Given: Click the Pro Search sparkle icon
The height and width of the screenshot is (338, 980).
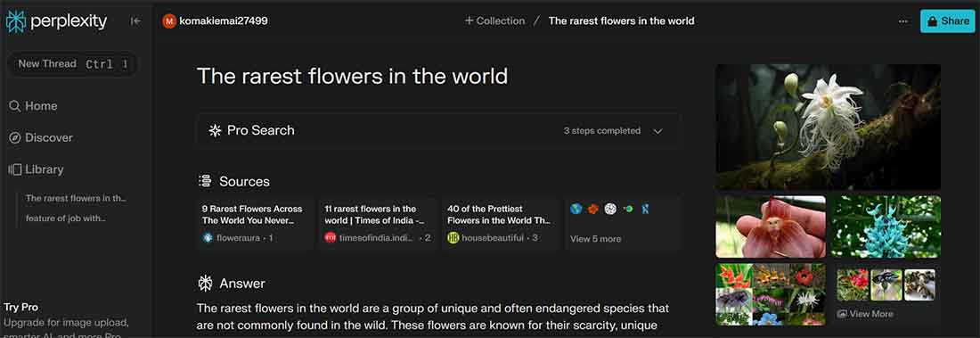Looking at the screenshot, I should click(x=215, y=131).
